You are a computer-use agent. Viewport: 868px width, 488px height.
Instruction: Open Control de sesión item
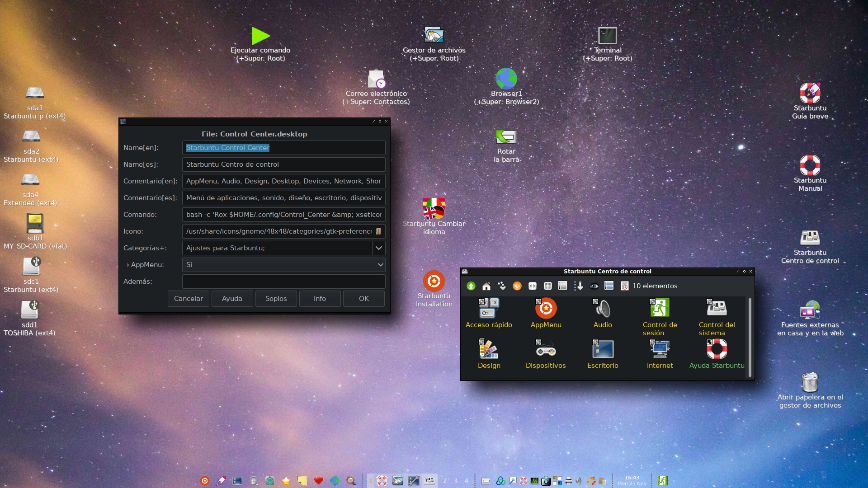coord(660,317)
